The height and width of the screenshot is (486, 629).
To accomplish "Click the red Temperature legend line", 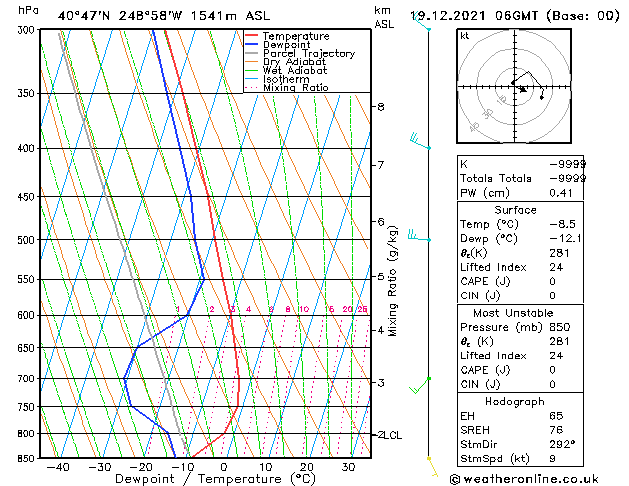I will click(x=251, y=35).
